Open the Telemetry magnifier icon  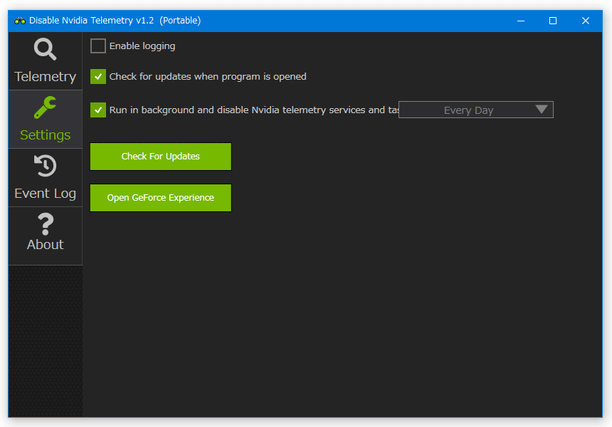(45, 49)
